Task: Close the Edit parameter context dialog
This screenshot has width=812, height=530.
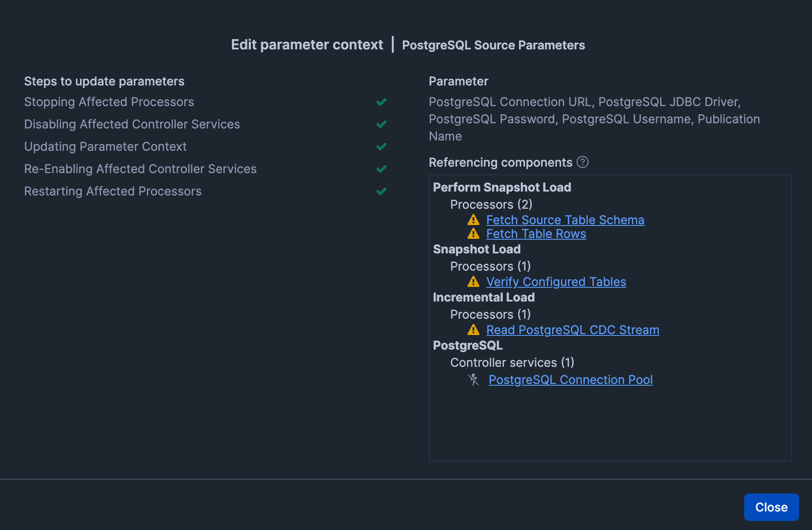Action: pos(771,507)
